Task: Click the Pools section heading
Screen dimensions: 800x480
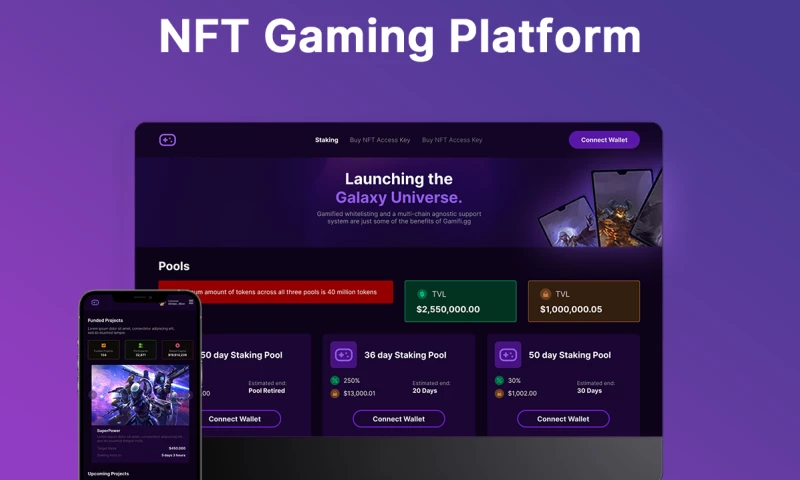Action: [173, 266]
